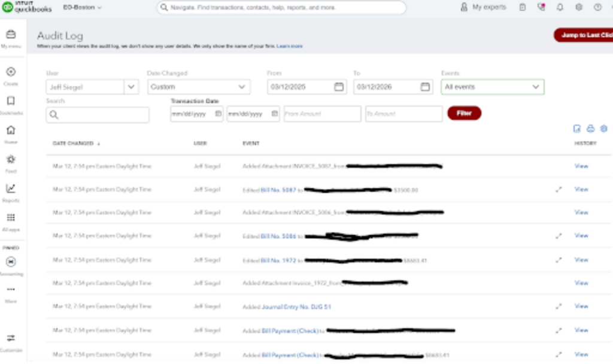The width and height of the screenshot is (613, 364).
Task: Go to Home in the sidebar
Action: pyautogui.click(x=11, y=131)
